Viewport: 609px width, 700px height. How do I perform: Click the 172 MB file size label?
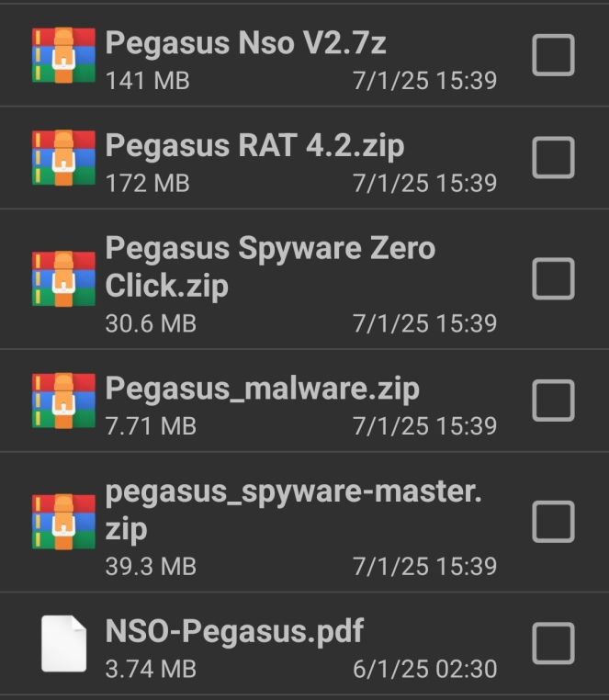(147, 184)
